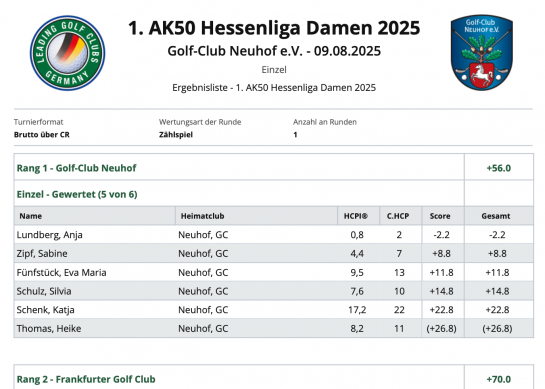Select player Fünfstück, Eva Maria
Image resolution: width=545 pixels, height=389 pixels.
[x=61, y=272]
